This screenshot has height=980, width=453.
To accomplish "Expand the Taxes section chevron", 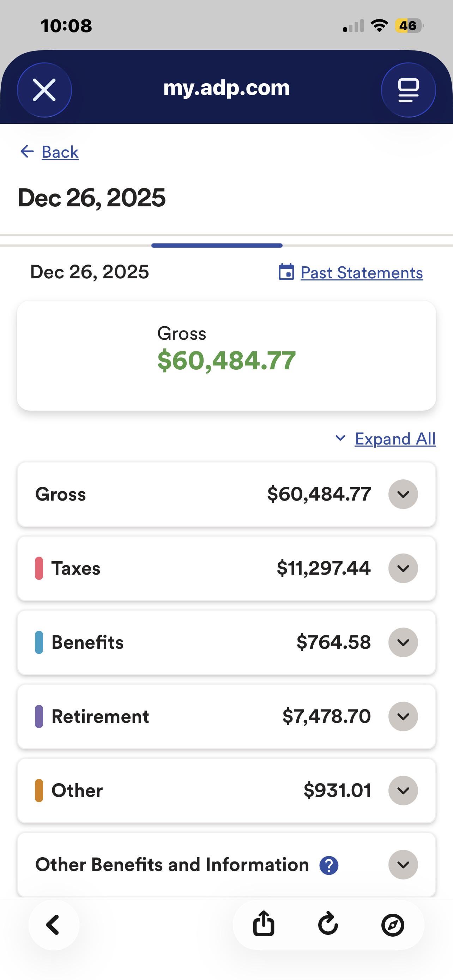I will (403, 568).
